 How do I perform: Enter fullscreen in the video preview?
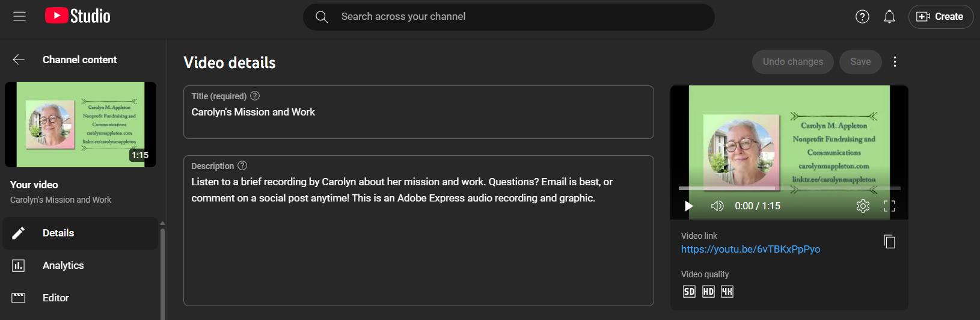(x=889, y=206)
